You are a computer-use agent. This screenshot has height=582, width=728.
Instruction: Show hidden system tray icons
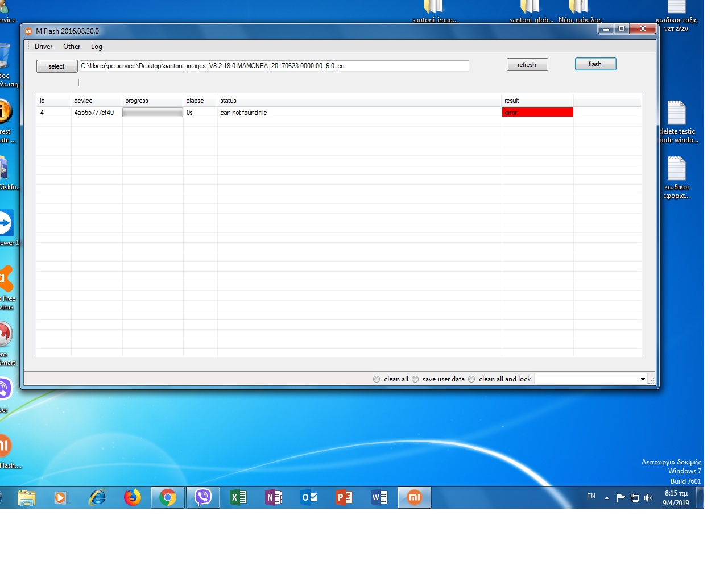click(x=607, y=498)
